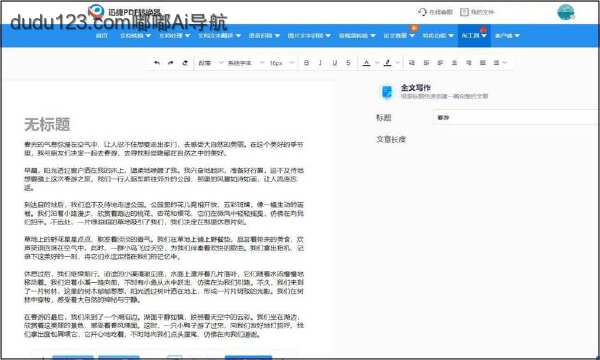The image size is (600, 360).
Task: Redo the last undone edit
Action: tap(171, 63)
